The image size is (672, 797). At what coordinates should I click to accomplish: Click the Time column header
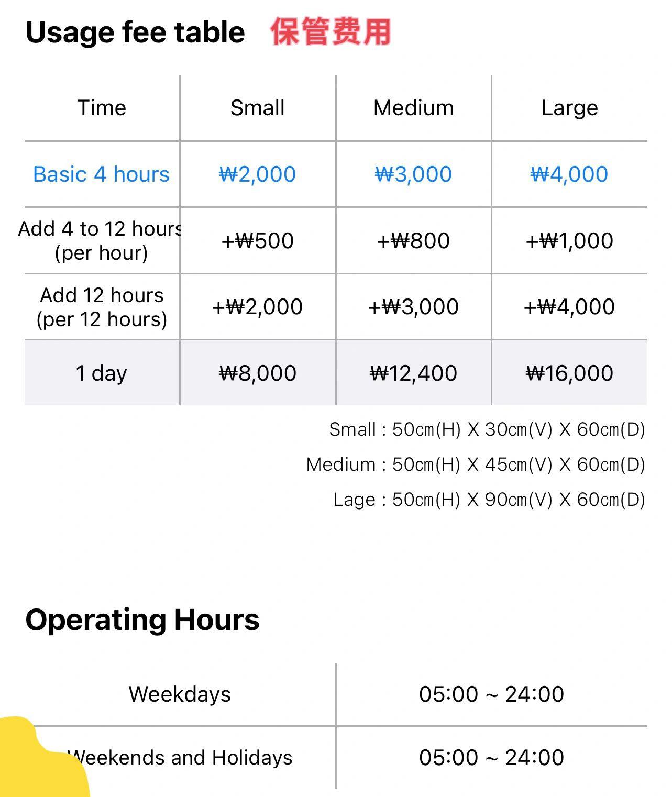click(102, 108)
